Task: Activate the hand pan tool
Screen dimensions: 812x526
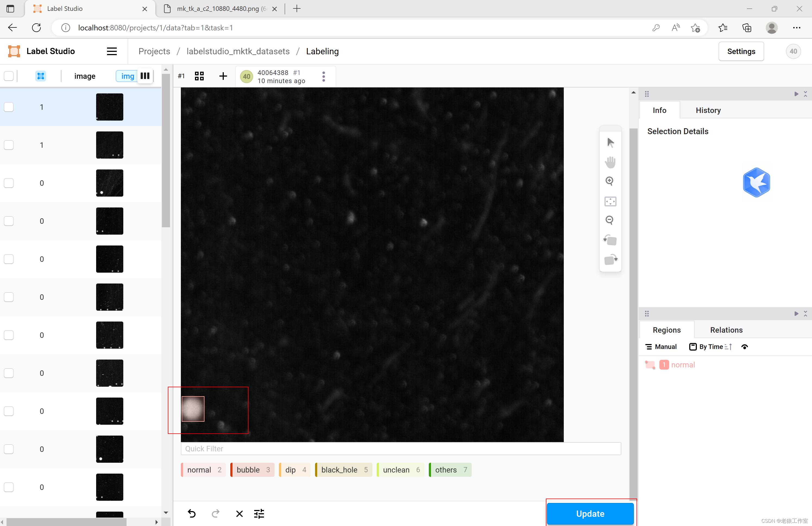Action: coord(610,162)
